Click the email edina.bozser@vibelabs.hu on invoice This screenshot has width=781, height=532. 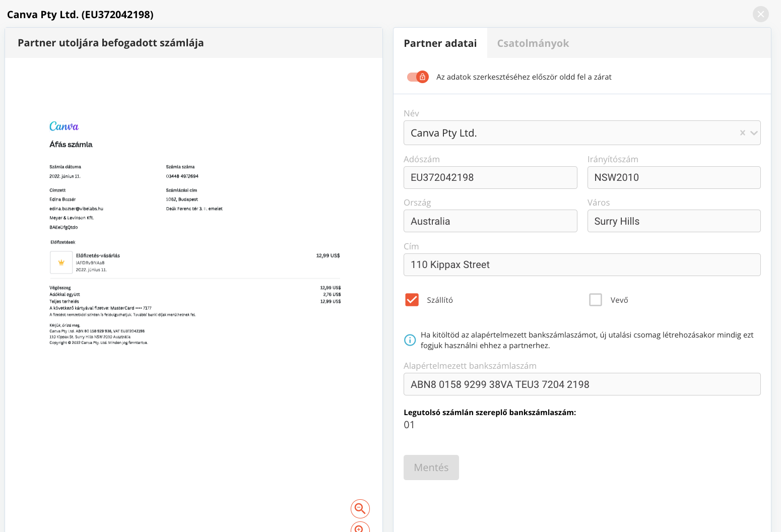coord(76,209)
